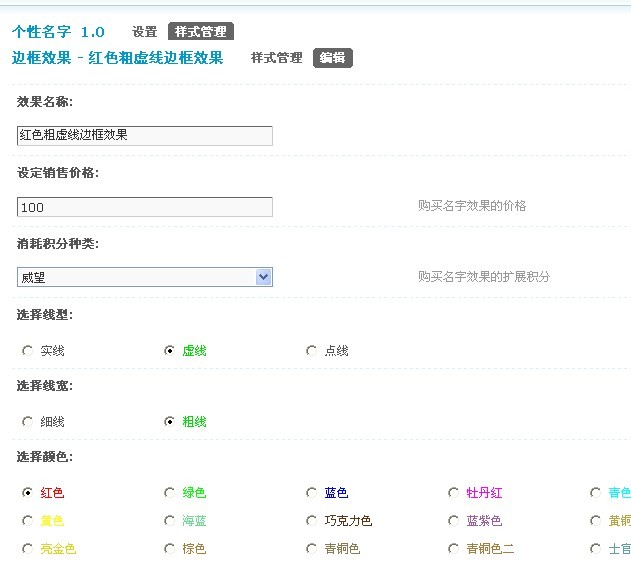
Task: Pick the 绿色 green color option
Action: point(170,493)
